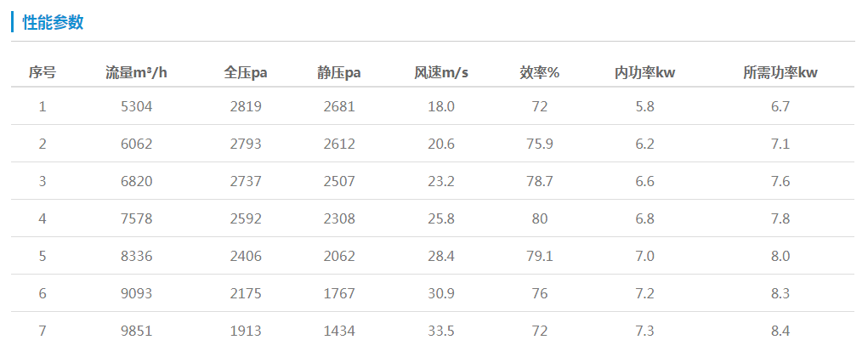Click flow value 5304 in row 1
868x357 pixels.
(x=136, y=107)
